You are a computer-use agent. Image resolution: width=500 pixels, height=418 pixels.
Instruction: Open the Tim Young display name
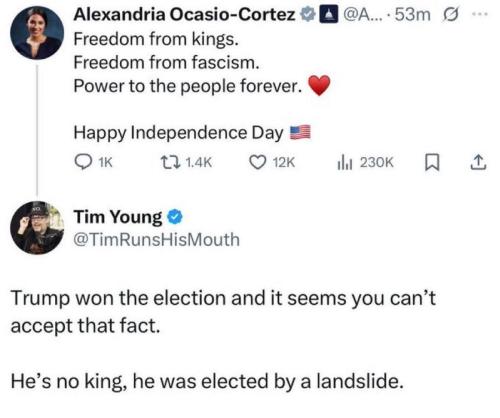click(118, 217)
